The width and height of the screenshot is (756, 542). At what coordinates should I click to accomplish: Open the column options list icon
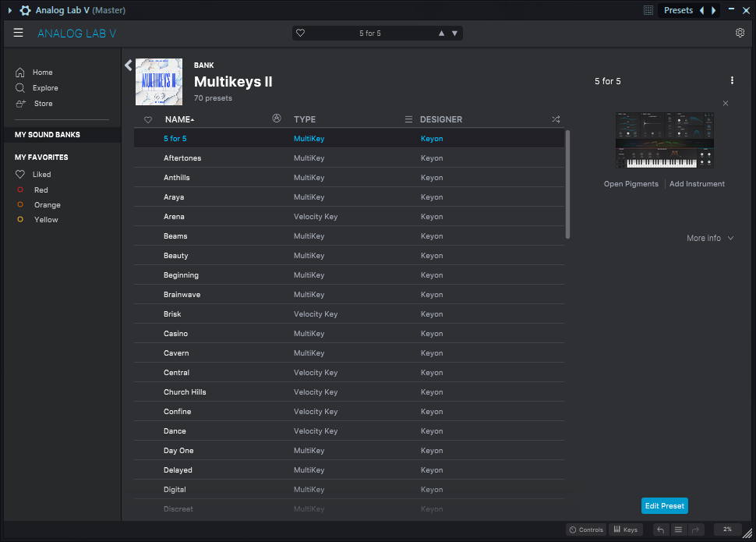pyautogui.click(x=408, y=119)
